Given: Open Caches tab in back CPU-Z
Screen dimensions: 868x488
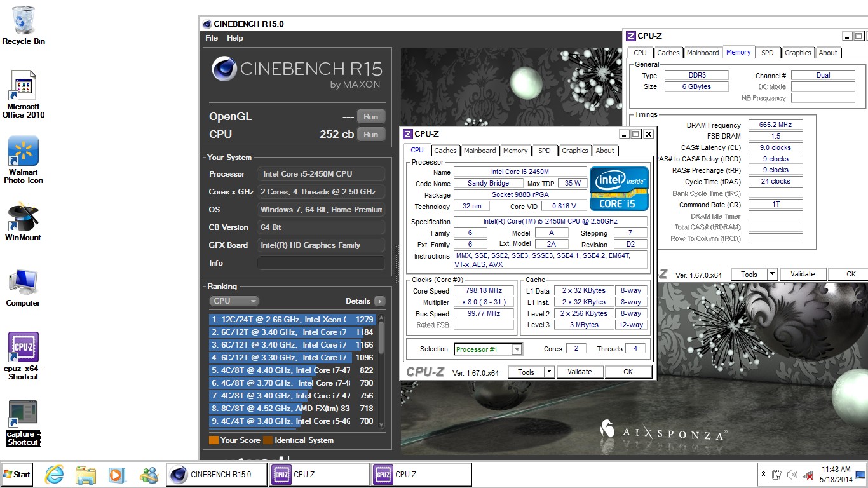Looking at the screenshot, I should pos(668,53).
